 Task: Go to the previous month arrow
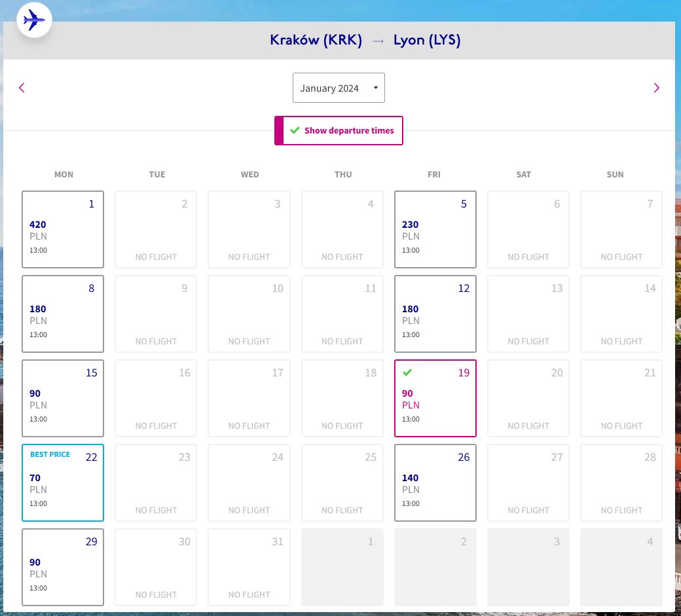tap(22, 88)
